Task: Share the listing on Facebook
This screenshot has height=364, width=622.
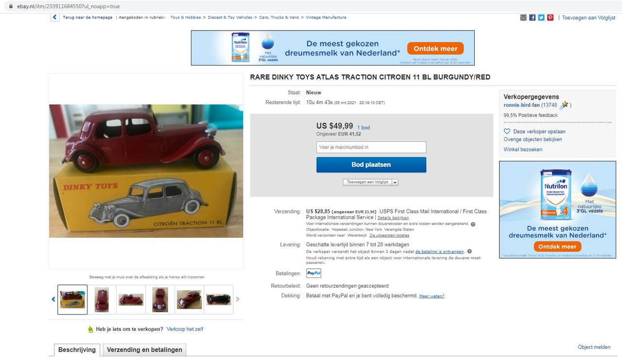Action: click(532, 17)
